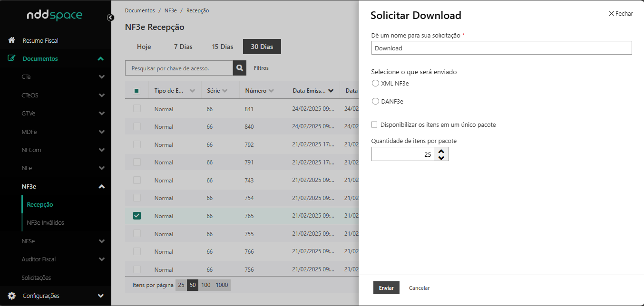Switch to the 7 Dias tab

point(183,47)
